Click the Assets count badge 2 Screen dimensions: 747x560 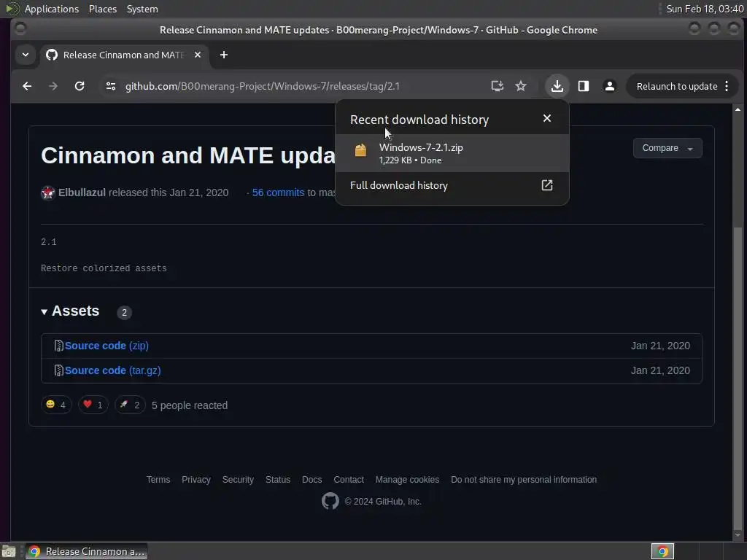[x=124, y=312]
